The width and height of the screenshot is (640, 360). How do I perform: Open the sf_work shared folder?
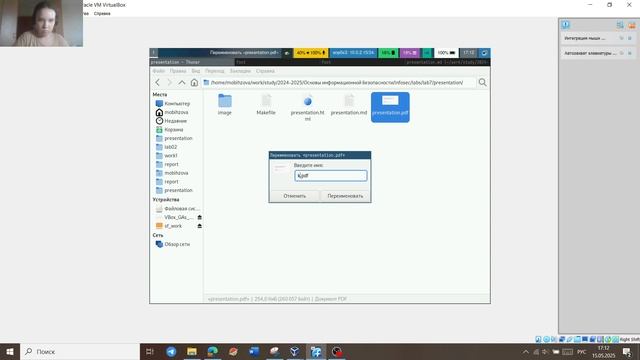pyautogui.click(x=169, y=226)
